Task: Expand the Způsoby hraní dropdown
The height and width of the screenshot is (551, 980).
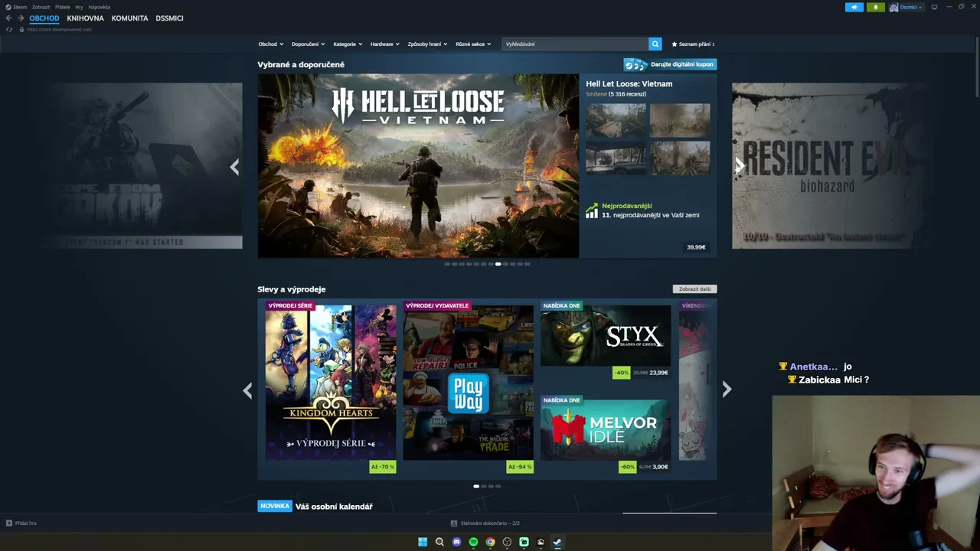Action: (427, 44)
